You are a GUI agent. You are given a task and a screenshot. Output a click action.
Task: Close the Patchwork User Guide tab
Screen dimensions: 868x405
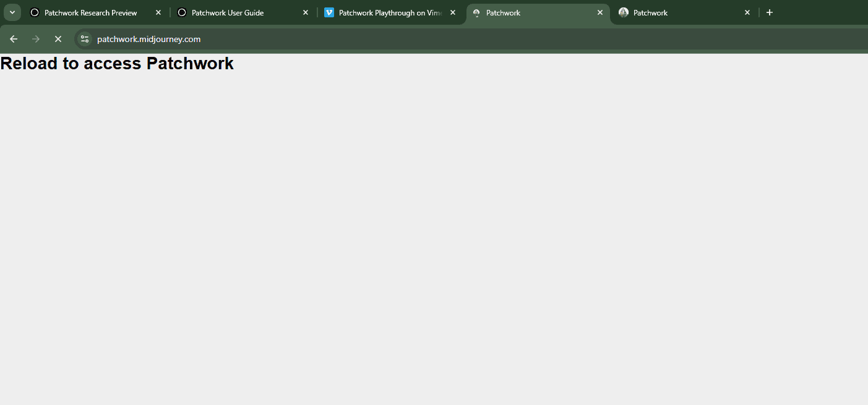pyautogui.click(x=305, y=12)
